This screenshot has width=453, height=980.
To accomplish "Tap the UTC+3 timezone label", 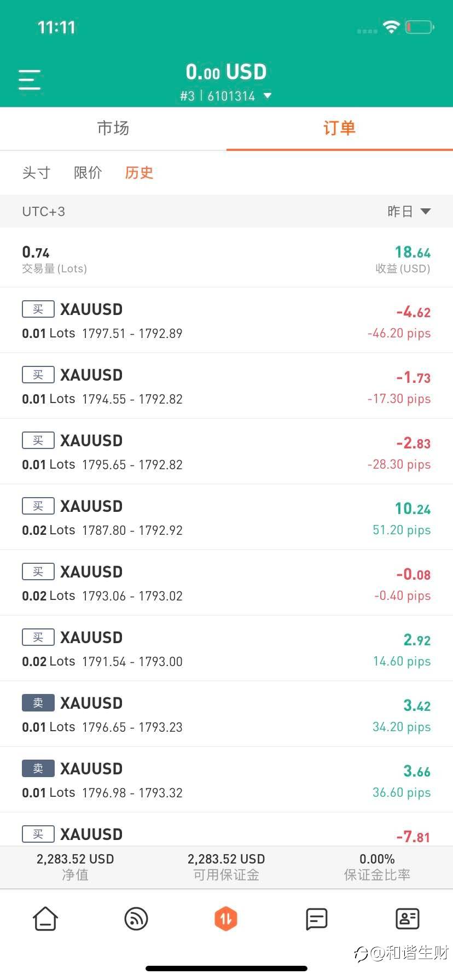I will 44,212.
